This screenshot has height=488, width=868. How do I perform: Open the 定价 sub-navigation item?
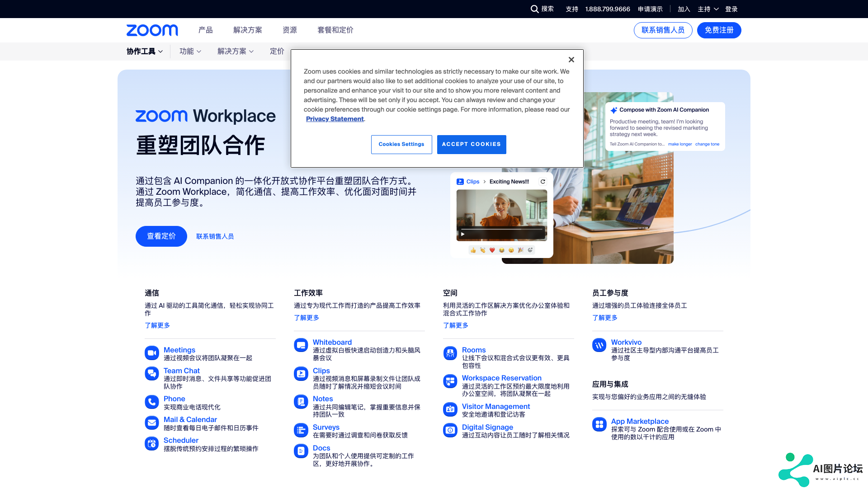tap(277, 52)
